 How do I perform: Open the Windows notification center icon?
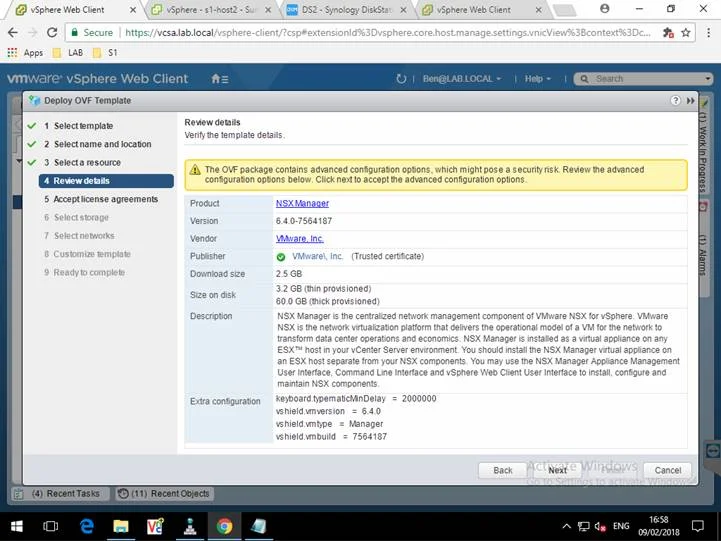point(698,526)
